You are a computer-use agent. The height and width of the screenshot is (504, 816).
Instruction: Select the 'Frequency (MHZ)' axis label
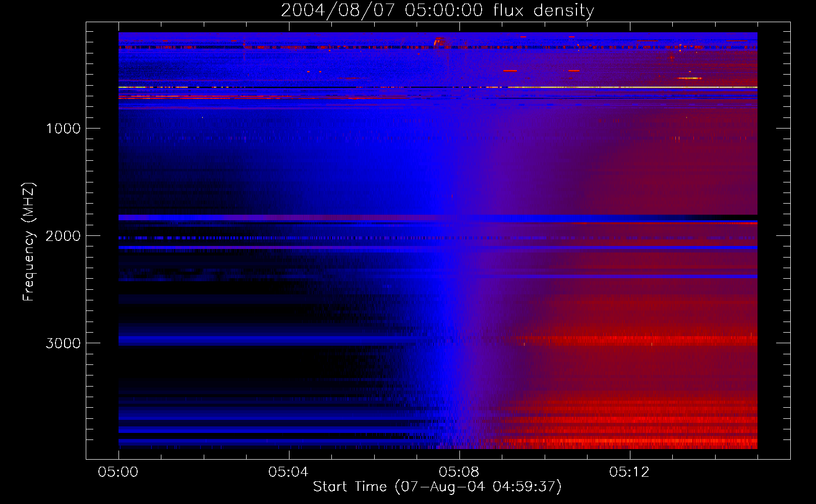pos(29,242)
